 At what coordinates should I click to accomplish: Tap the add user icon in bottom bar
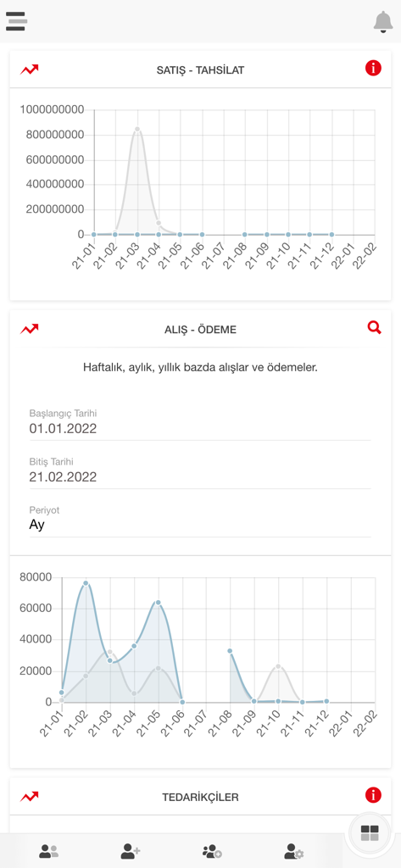coord(131,851)
